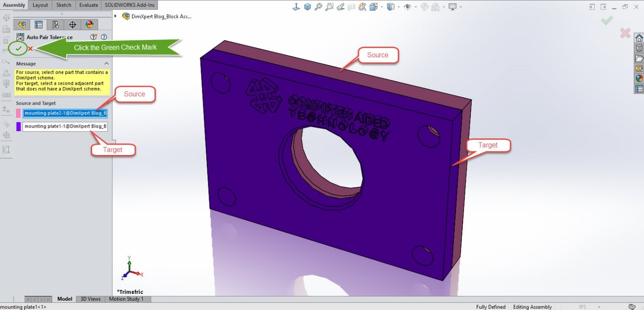Screen dimensions: 644x310
Task: Collapse the left panel arrow button in title area
Action: pos(592,7)
